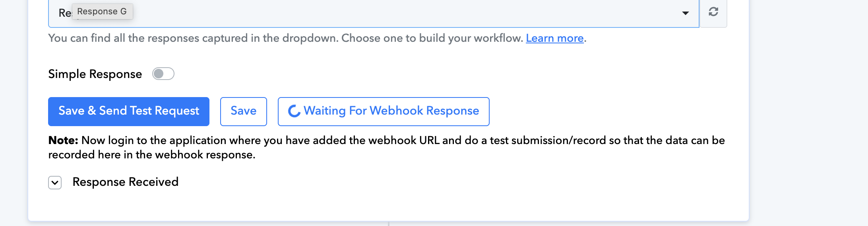Click the bold Note: label

tap(63, 140)
